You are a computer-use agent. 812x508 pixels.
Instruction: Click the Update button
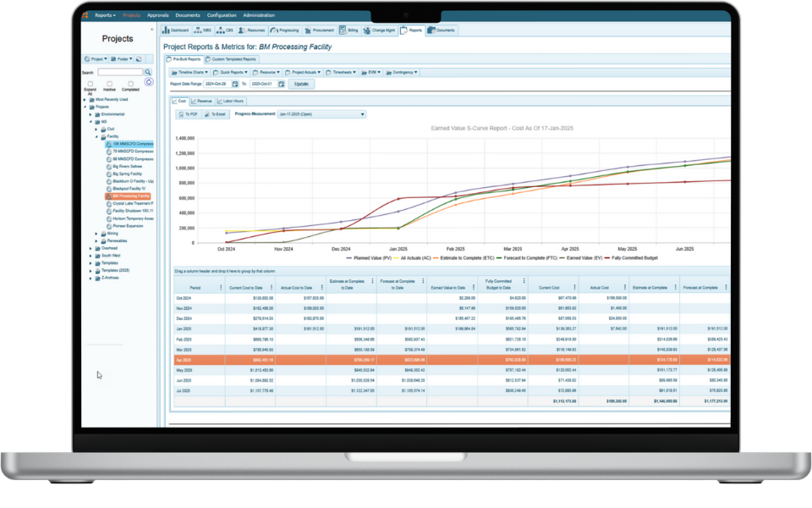(x=302, y=84)
